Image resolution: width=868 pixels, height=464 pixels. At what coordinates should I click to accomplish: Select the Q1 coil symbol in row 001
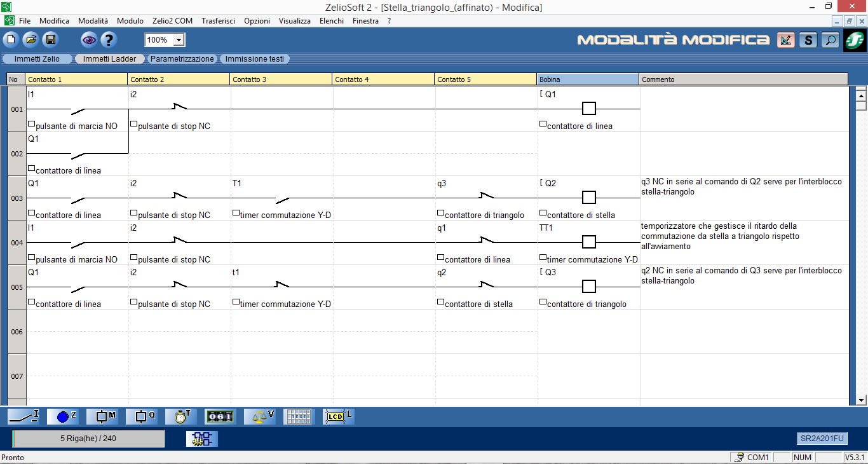click(589, 109)
